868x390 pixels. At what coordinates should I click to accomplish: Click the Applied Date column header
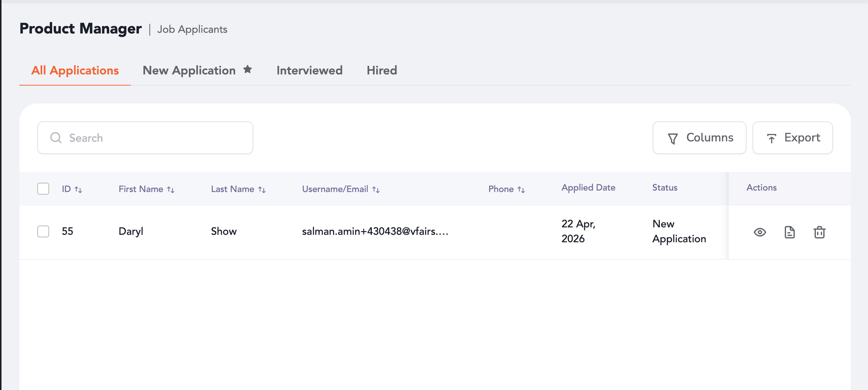click(x=588, y=188)
